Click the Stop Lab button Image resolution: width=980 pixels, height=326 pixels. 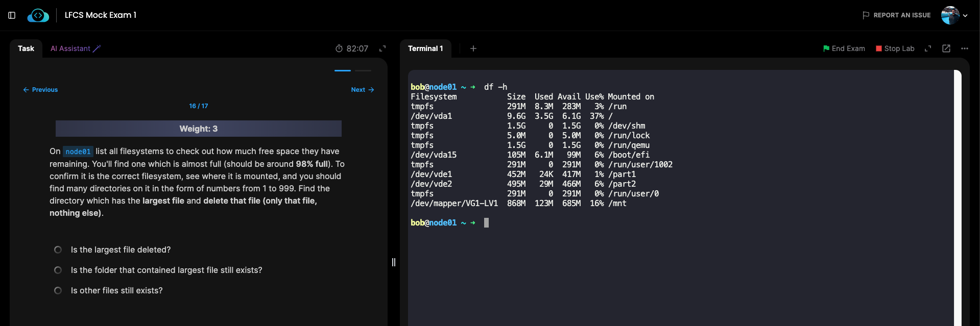pyautogui.click(x=895, y=48)
